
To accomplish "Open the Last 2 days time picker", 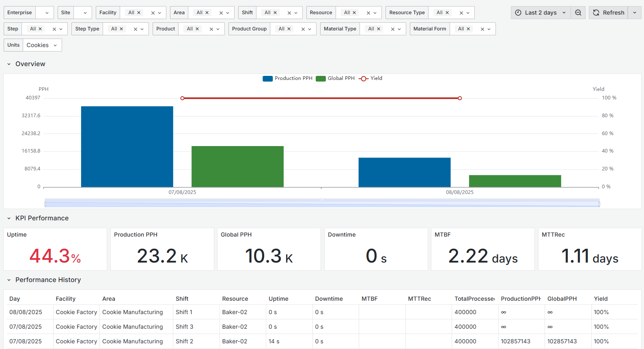I will [x=540, y=13].
